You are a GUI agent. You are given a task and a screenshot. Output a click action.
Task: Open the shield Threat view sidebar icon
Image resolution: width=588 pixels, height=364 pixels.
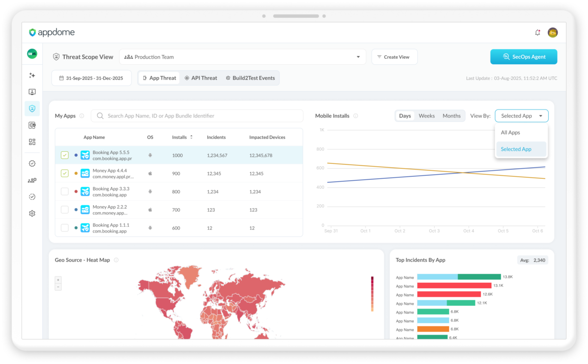click(x=32, y=109)
